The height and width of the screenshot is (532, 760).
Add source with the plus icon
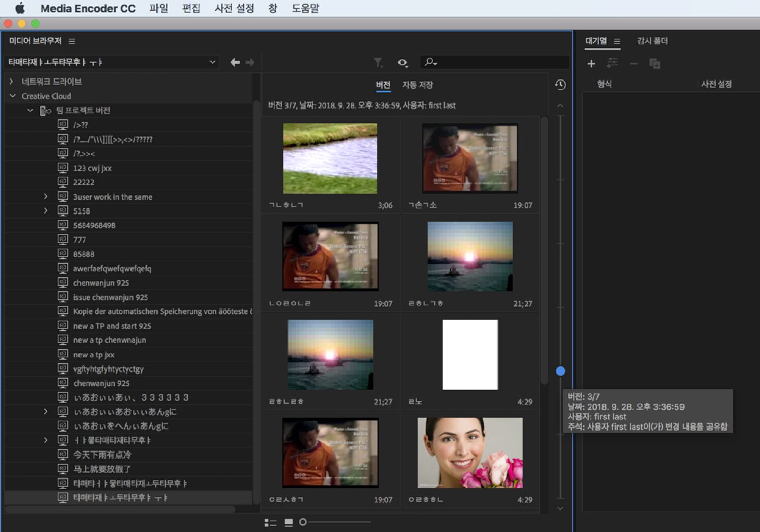click(x=591, y=64)
